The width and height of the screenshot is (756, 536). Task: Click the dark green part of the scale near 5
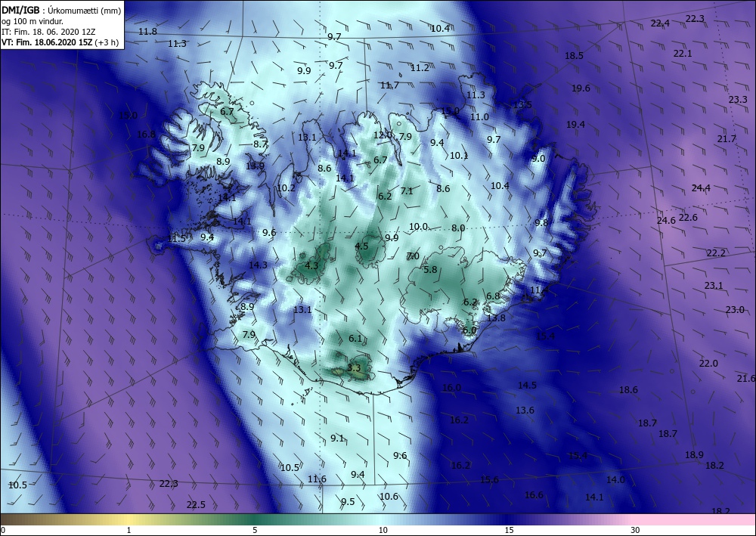coord(255,519)
